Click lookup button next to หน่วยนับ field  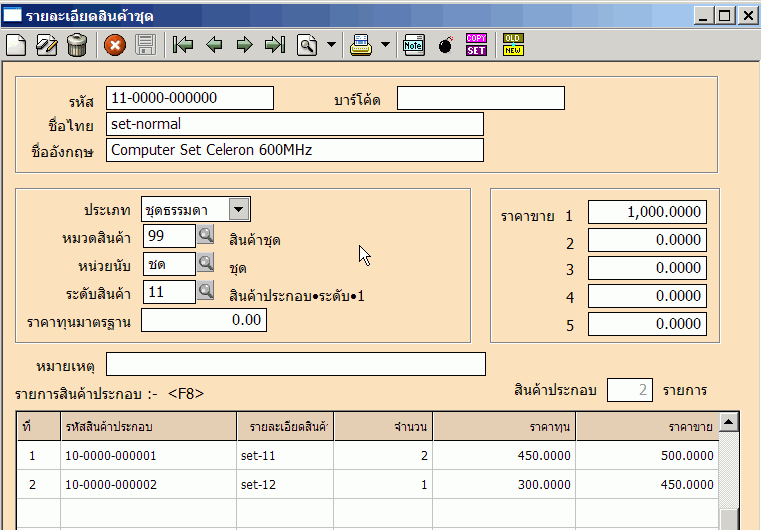(x=205, y=263)
